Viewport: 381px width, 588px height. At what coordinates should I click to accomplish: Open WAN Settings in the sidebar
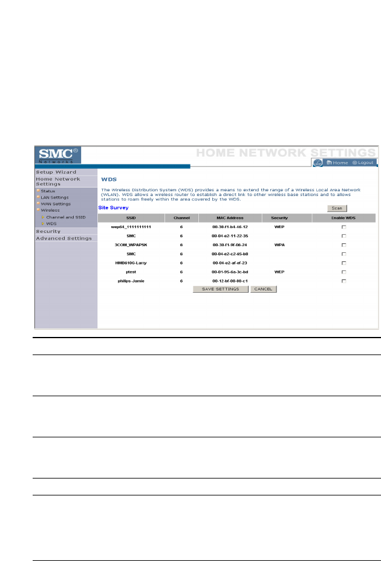coord(56,204)
